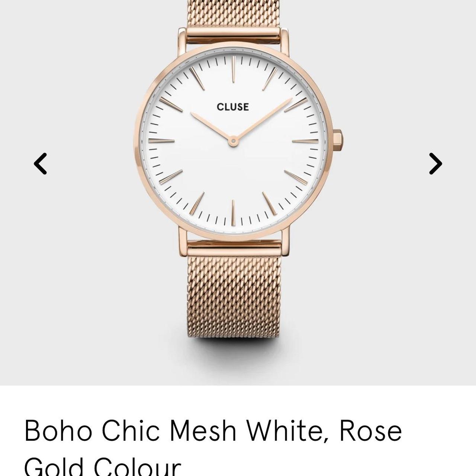The width and height of the screenshot is (476, 476).
Task: Click the 9 o'clock hour marker
Action: coord(161,141)
